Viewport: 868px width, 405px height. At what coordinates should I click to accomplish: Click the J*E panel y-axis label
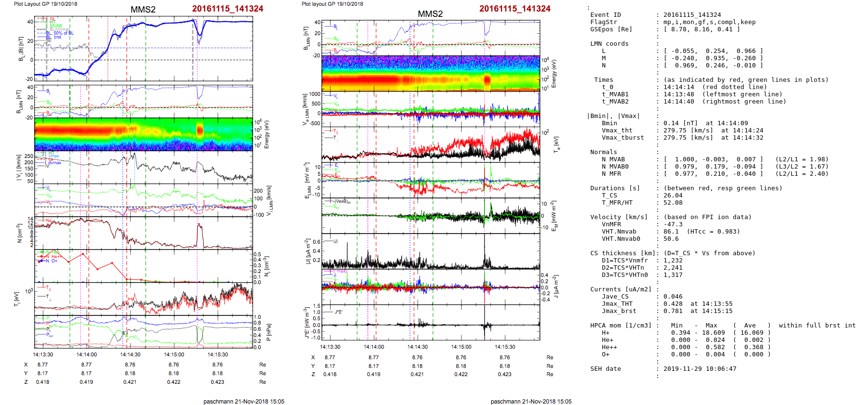click(306, 323)
